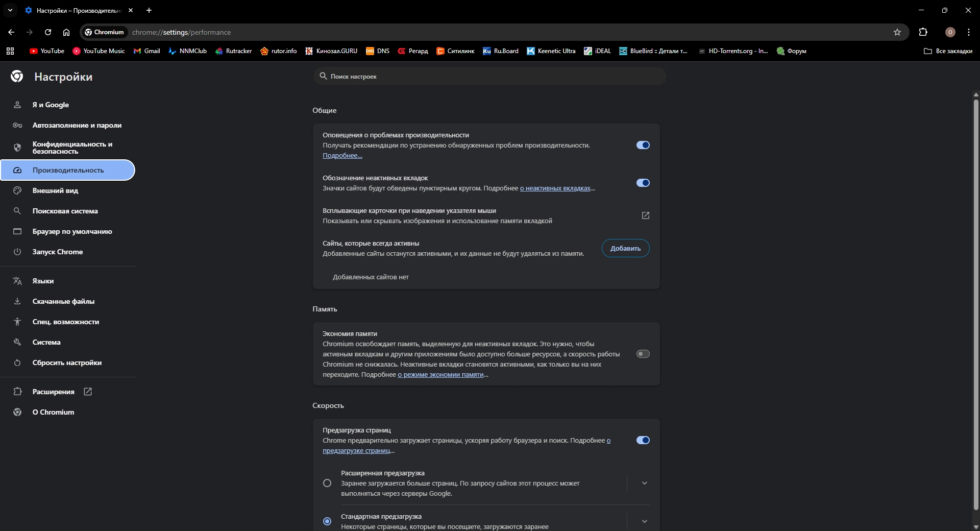The height and width of the screenshot is (531, 980).
Task: Open the Внешний вид settings section
Action: point(55,190)
